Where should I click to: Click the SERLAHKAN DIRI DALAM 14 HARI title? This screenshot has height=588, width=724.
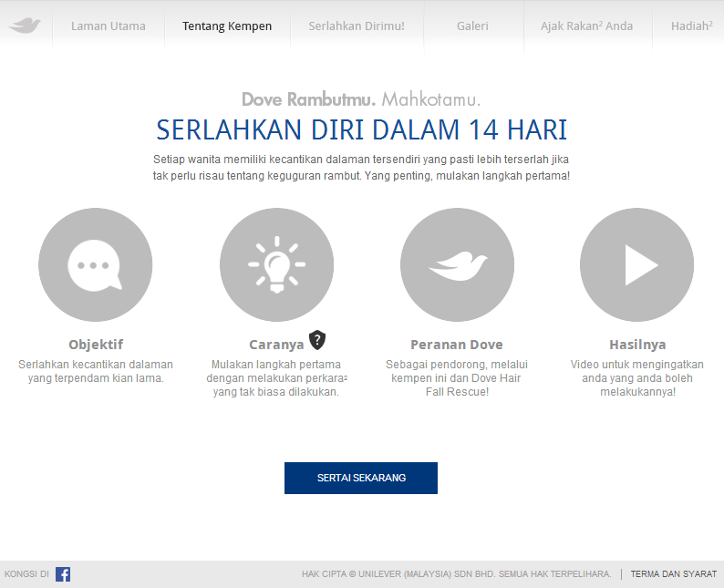361,129
